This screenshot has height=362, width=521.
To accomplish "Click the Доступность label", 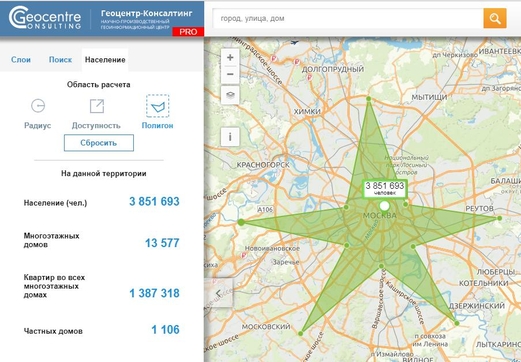I will pyautogui.click(x=96, y=126).
